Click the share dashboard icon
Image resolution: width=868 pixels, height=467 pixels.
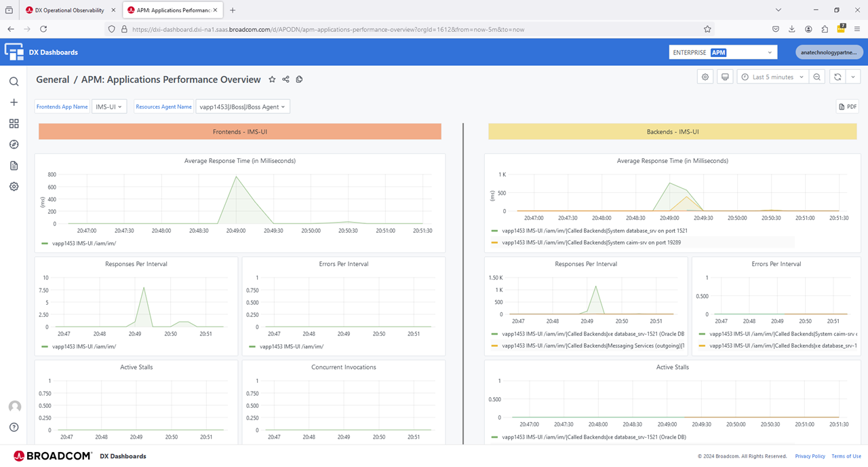[285, 79]
